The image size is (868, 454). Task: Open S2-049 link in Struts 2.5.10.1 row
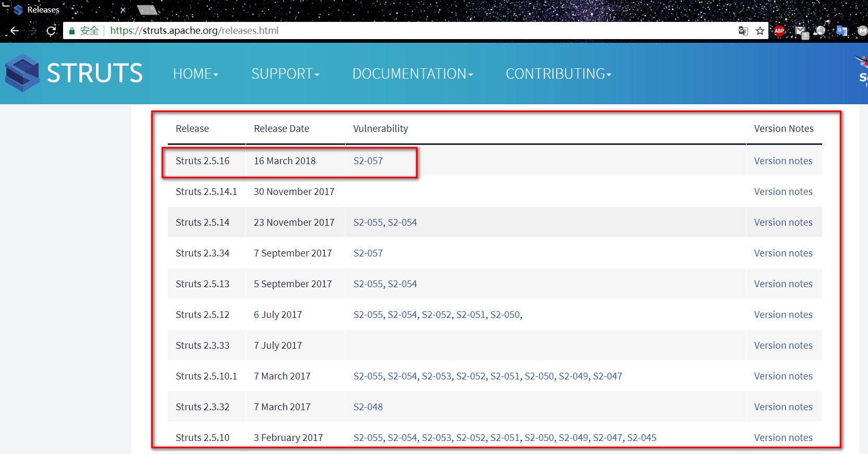pyautogui.click(x=573, y=376)
